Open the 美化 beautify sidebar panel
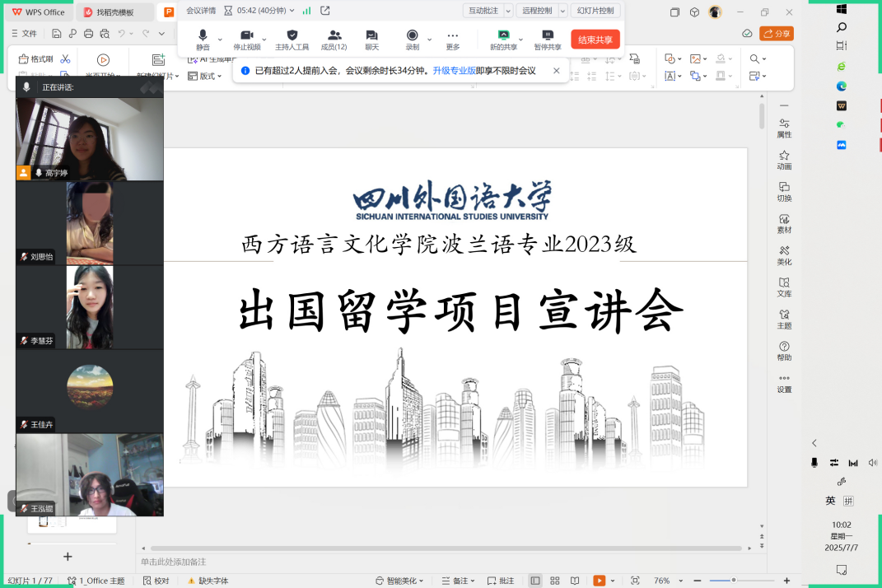 pos(784,255)
